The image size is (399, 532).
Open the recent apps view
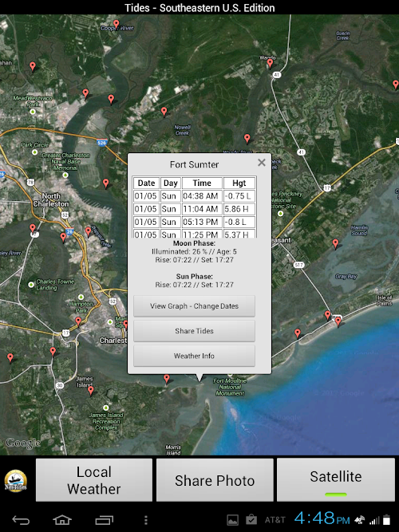[105, 520]
